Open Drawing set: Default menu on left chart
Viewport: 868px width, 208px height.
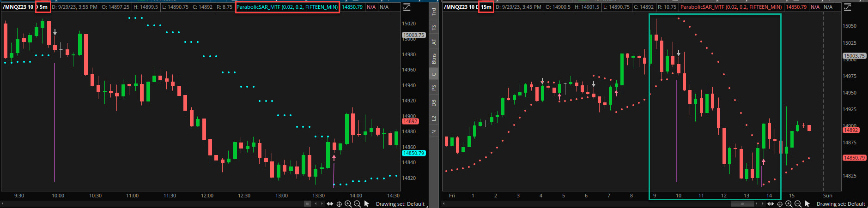pyautogui.click(x=400, y=204)
